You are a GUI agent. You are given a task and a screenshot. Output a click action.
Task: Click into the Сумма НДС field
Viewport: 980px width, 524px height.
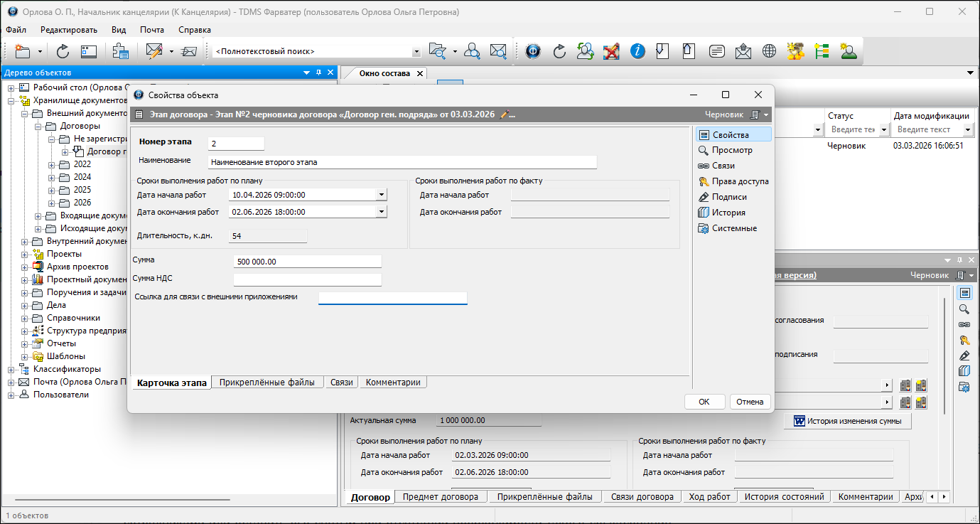(307, 279)
